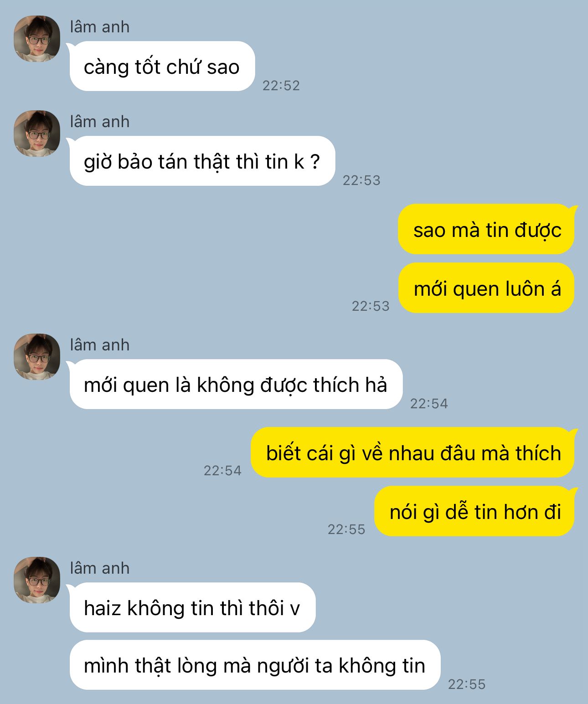Select the 'càng tốt chứ sao' message bubble
Viewport: 588px width, 704px height.
(162, 66)
